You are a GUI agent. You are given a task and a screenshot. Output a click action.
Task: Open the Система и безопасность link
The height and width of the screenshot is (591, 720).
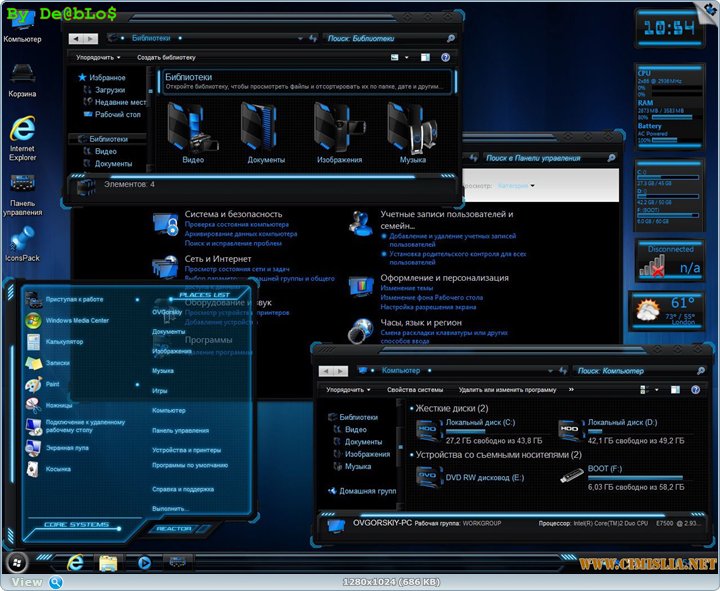(233, 214)
